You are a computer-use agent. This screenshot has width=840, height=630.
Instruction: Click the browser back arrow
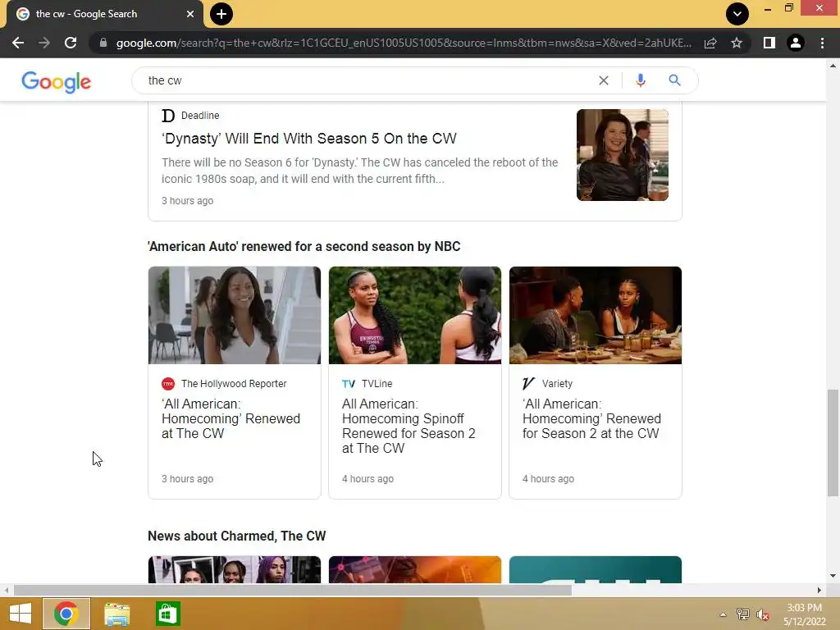pos(18,43)
